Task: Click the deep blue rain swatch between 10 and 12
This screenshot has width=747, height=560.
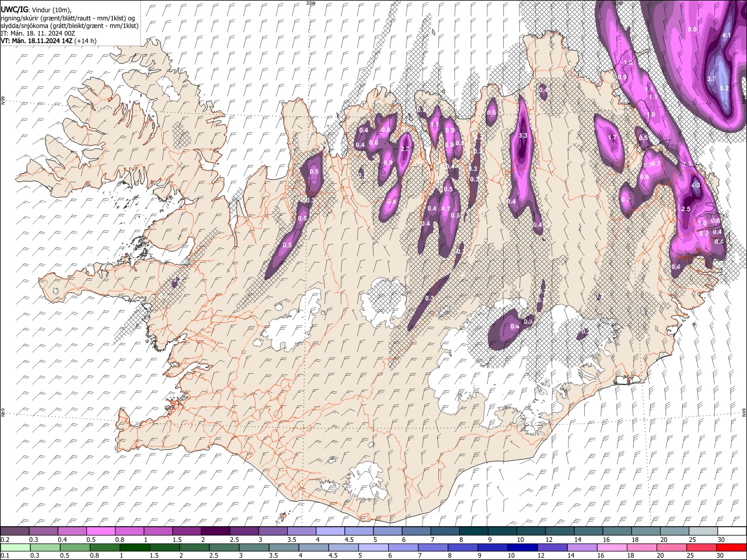Action: [x=522, y=547]
